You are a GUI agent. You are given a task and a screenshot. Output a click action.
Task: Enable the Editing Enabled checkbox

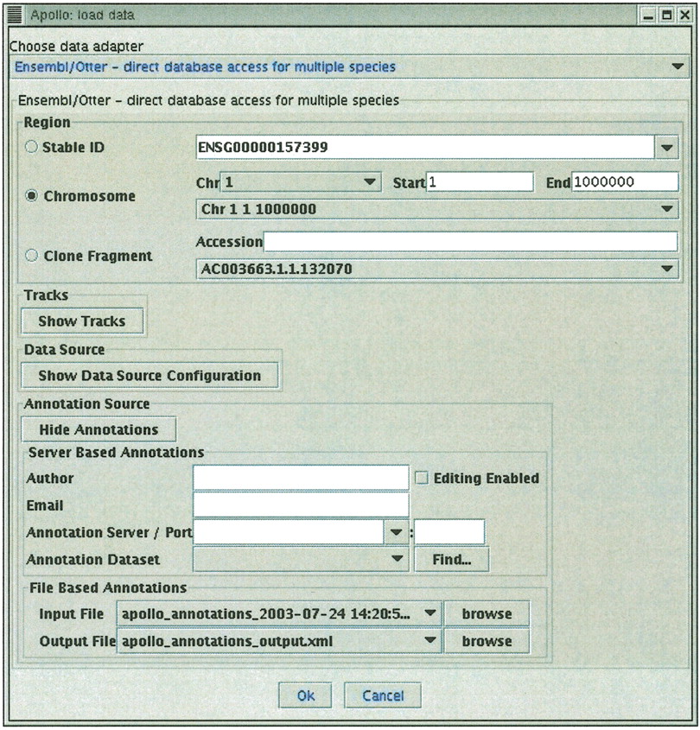pos(422,478)
